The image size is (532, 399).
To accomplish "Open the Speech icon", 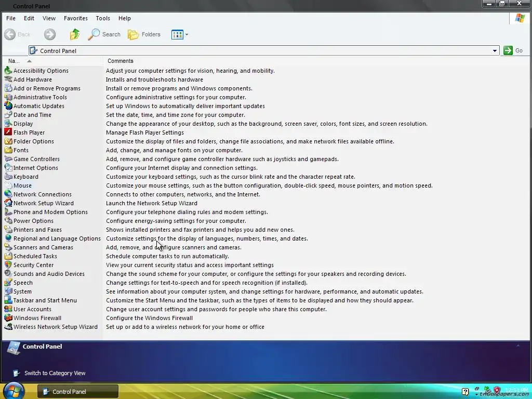I will pyautogui.click(x=8, y=282).
